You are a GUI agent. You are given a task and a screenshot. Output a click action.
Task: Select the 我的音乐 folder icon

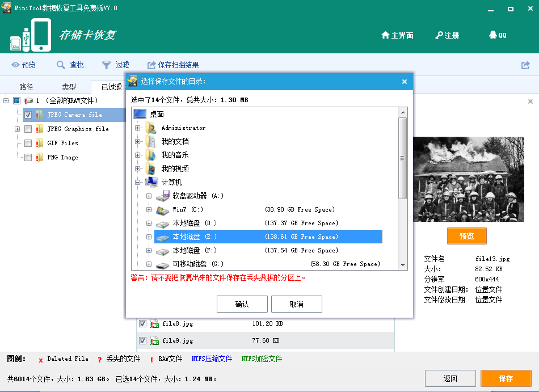pyautogui.click(x=151, y=155)
